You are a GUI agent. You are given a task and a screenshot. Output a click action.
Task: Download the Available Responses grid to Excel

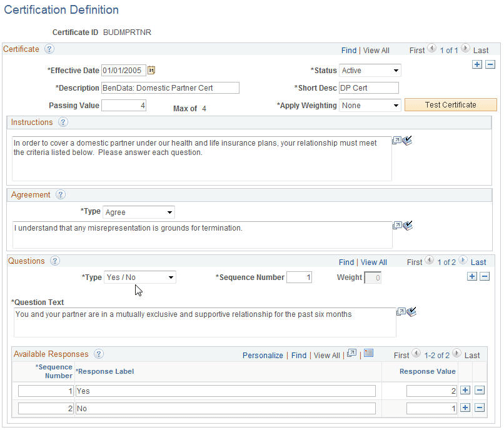(x=368, y=353)
